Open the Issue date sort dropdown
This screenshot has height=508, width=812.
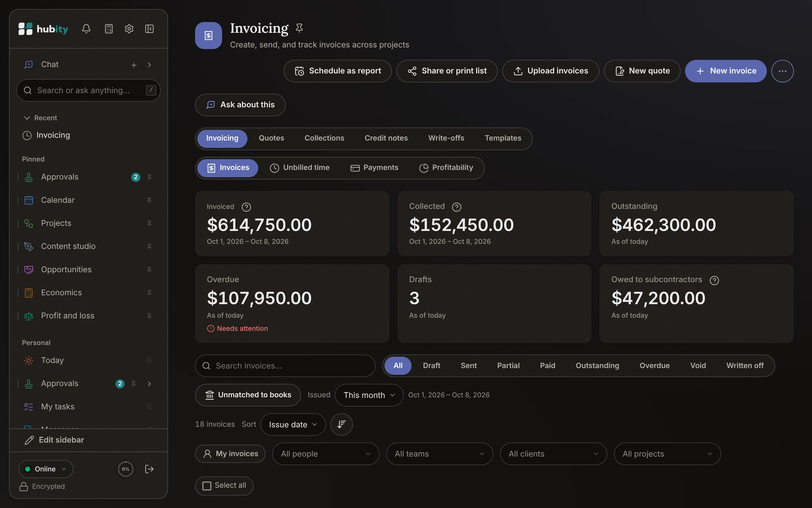point(293,424)
